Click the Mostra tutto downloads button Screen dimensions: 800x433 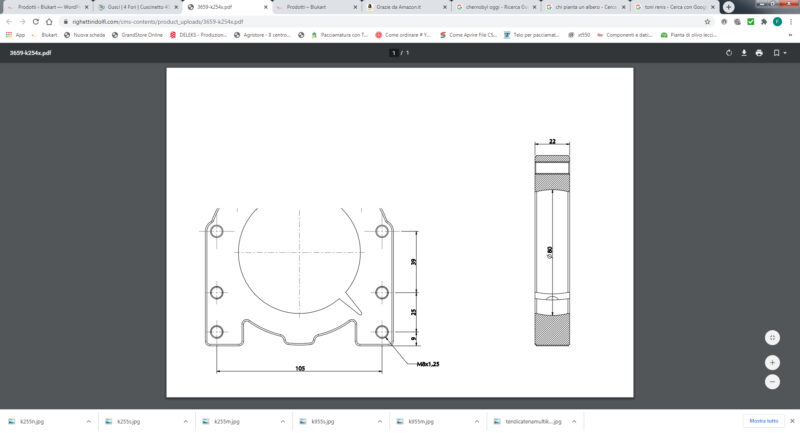click(x=764, y=421)
